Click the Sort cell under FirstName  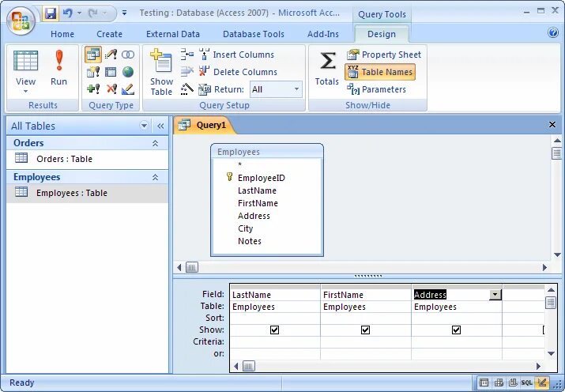tap(366, 318)
